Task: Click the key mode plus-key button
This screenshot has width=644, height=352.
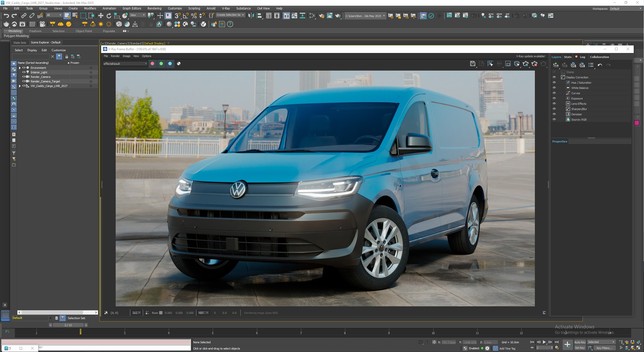Action: tap(567, 345)
